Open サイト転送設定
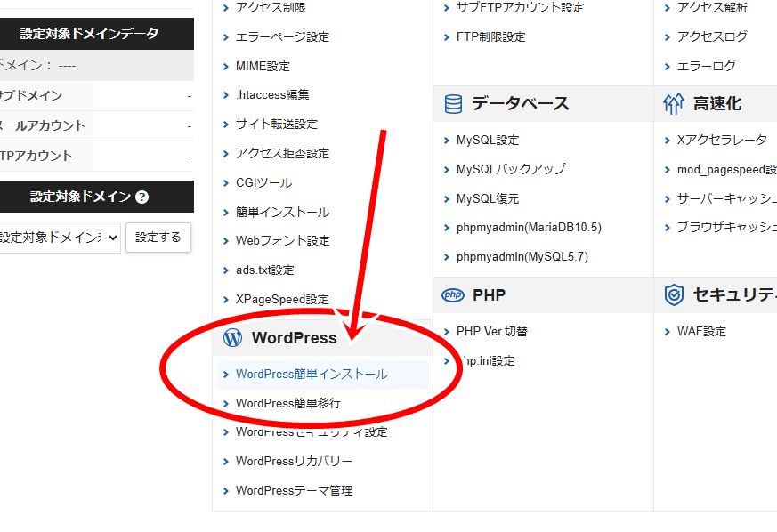This screenshot has height=532, width=777. 277,125
